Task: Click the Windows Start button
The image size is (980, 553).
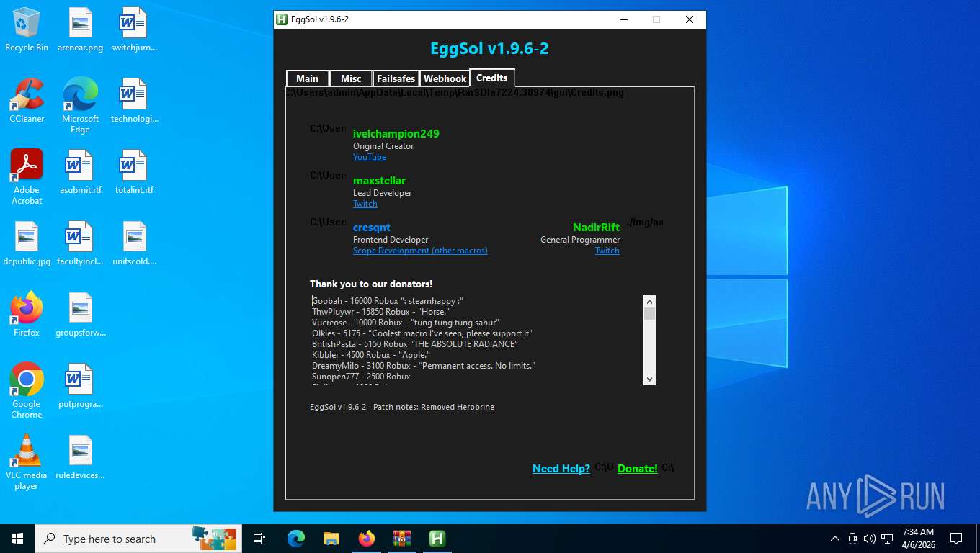Action: click(17, 539)
